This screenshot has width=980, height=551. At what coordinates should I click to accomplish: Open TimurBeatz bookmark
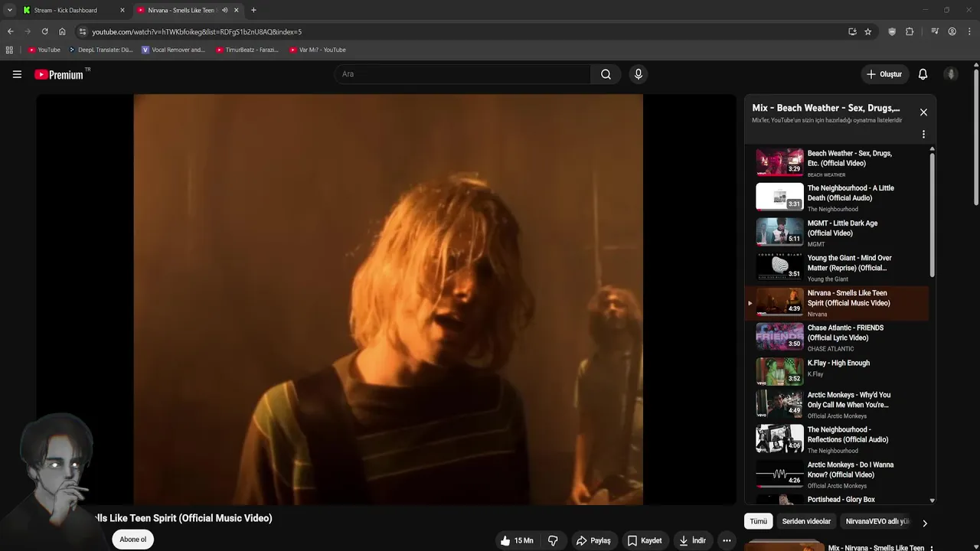pyautogui.click(x=247, y=50)
